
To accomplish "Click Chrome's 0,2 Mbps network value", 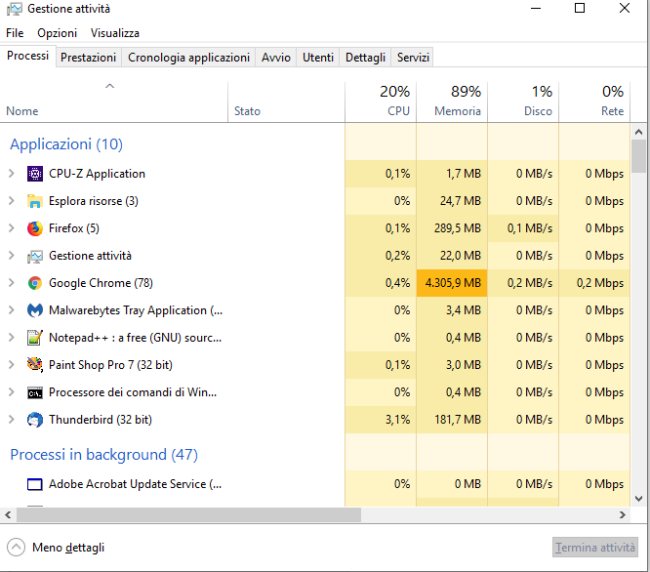I will (x=600, y=283).
